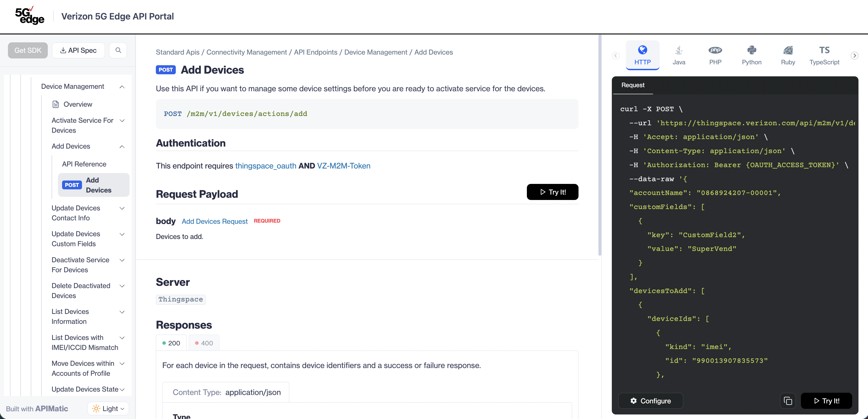Click the 5G Edge logo

tap(30, 16)
